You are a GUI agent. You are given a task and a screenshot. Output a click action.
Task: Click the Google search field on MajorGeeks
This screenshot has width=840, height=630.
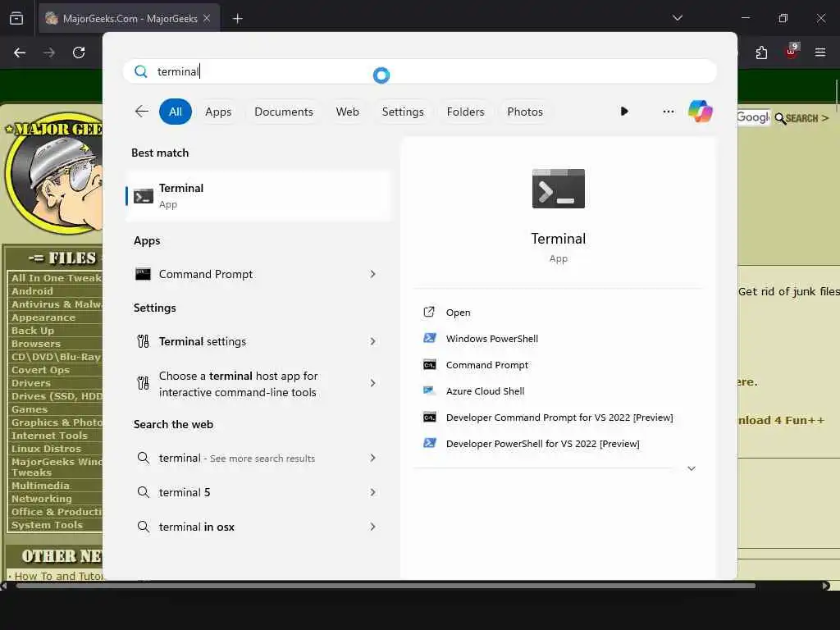pyautogui.click(x=753, y=117)
